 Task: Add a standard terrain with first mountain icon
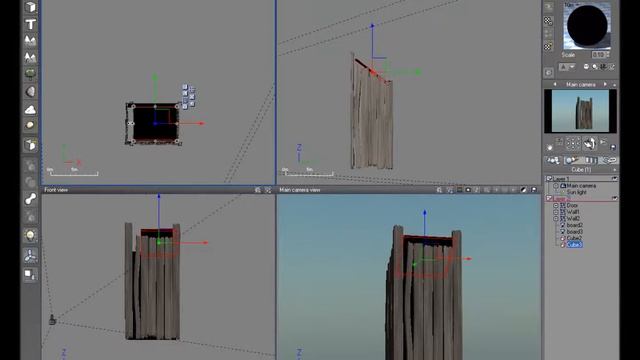click(x=30, y=40)
